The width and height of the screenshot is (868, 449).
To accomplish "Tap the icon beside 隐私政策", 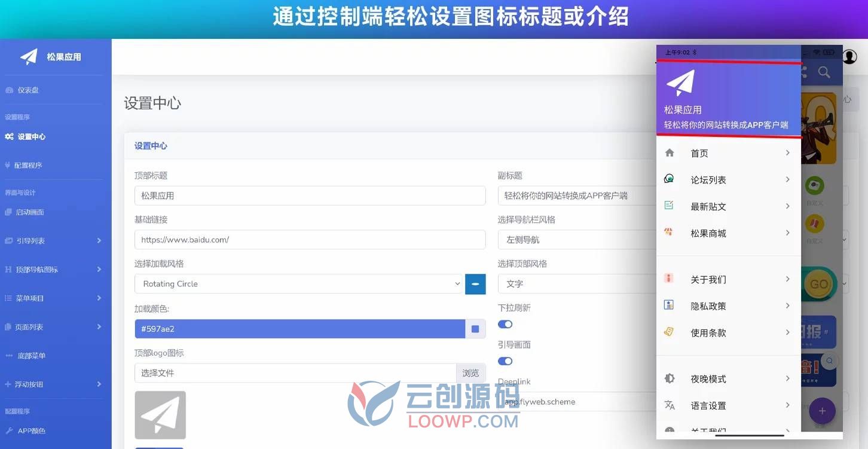I will click(669, 305).
